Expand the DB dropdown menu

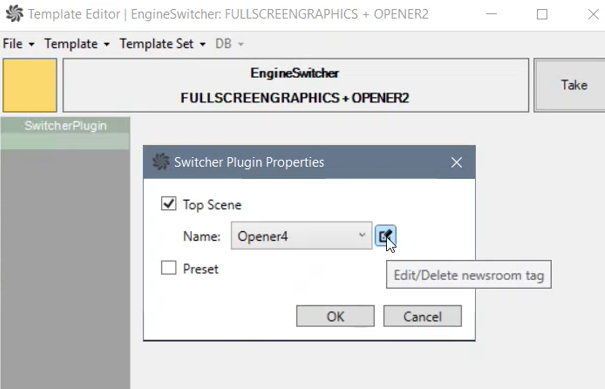click(x=229, y=44)
